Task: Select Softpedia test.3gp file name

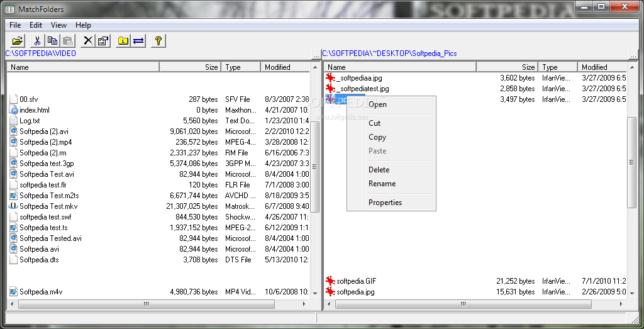Action: coord(46,164)
